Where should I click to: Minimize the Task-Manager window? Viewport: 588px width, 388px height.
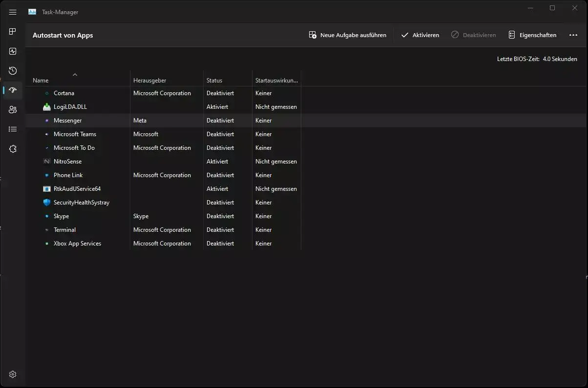tap(530, 8)
